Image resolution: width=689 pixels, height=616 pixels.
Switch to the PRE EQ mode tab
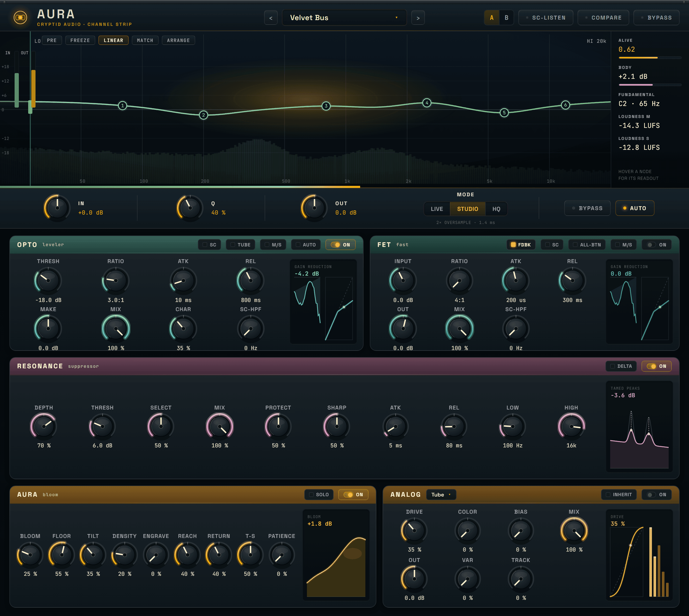coord(52,40)
